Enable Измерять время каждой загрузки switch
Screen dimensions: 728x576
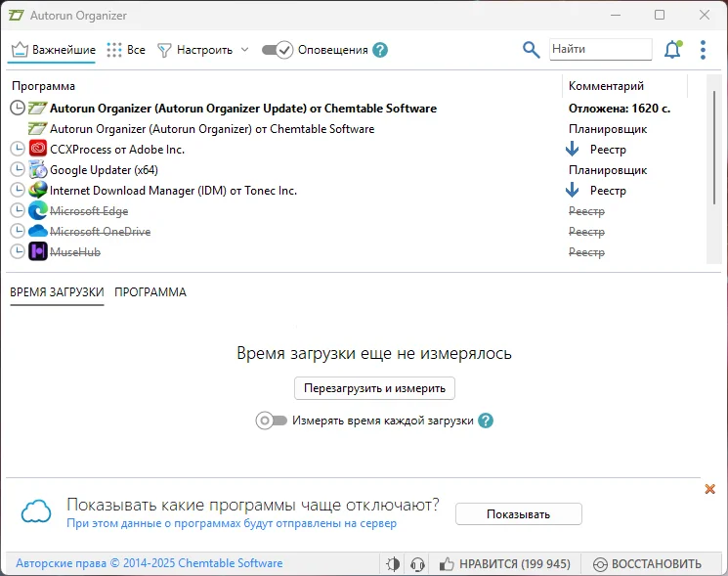pos(271,421)
